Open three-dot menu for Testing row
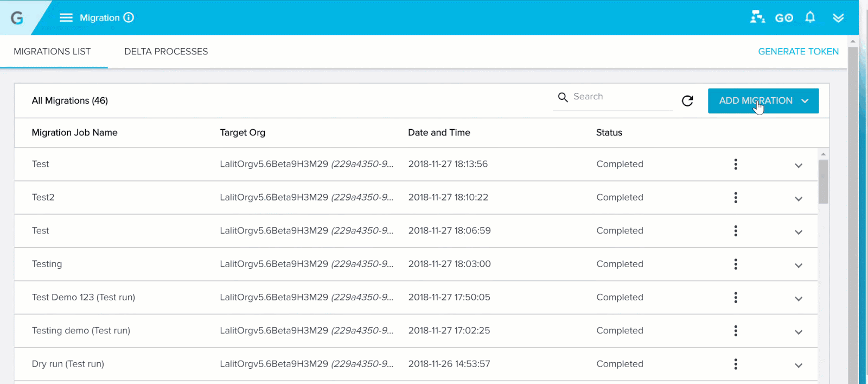868x384 pixels. [x=736, y=264]
